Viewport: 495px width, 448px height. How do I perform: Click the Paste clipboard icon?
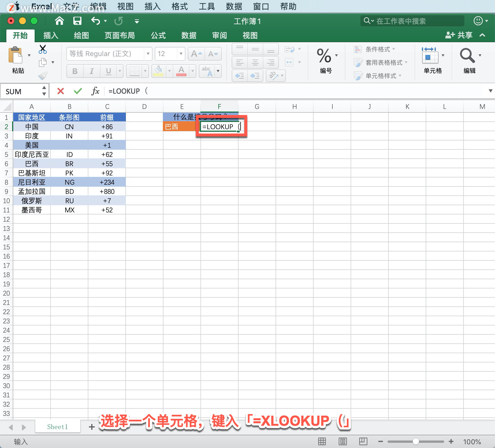[15, 55]
